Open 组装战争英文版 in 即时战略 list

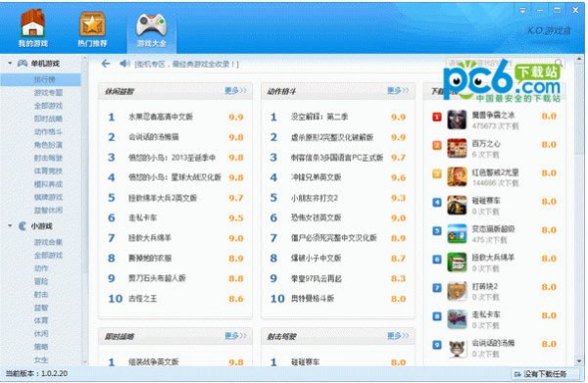pyautogui.click(x=154, y=362)
